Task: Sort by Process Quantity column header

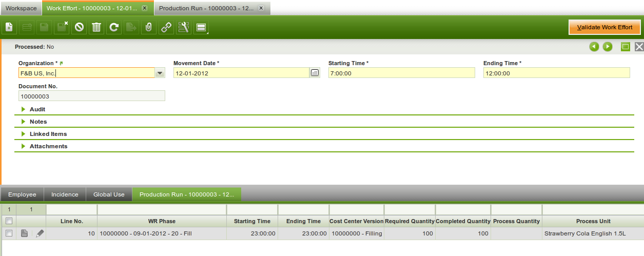Action: (516, 221)
